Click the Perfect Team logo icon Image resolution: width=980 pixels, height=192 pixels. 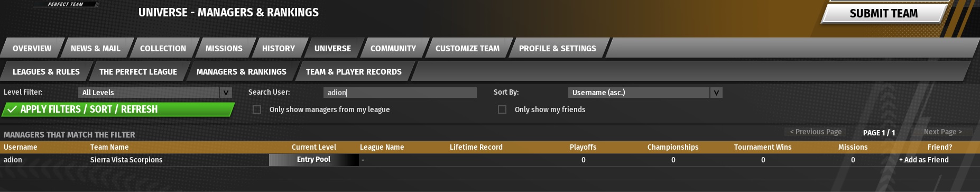point(66,4)
